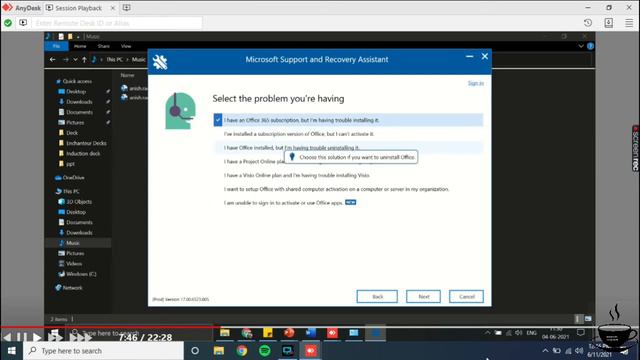Switch Explorer to large icons view
The width and height of the screenshot is (640, 360).
[x=588, y=319]
